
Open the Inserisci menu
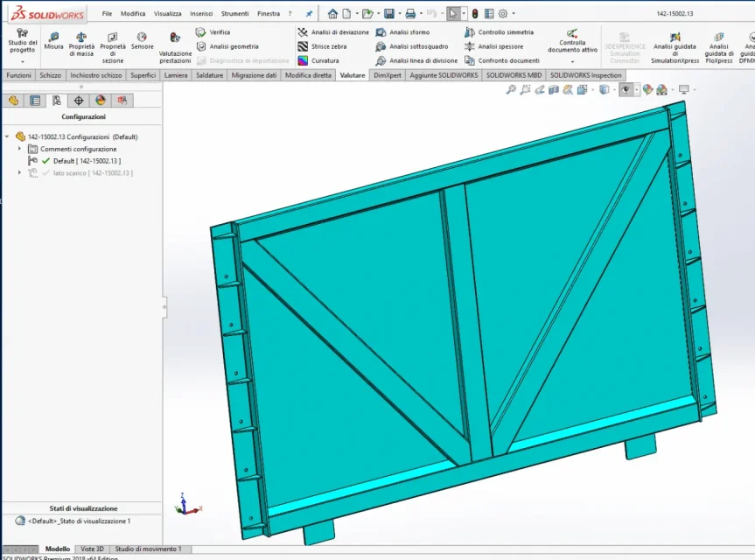pos(201,13)
